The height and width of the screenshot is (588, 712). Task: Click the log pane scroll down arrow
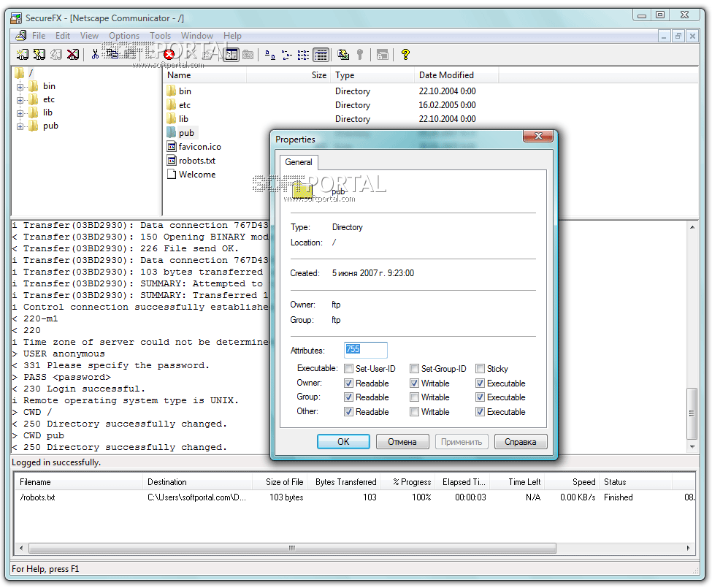(x=692, y=447)
